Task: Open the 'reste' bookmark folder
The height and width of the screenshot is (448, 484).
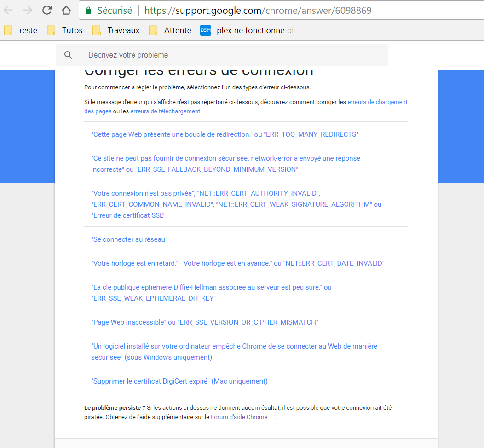Action: 21,30
